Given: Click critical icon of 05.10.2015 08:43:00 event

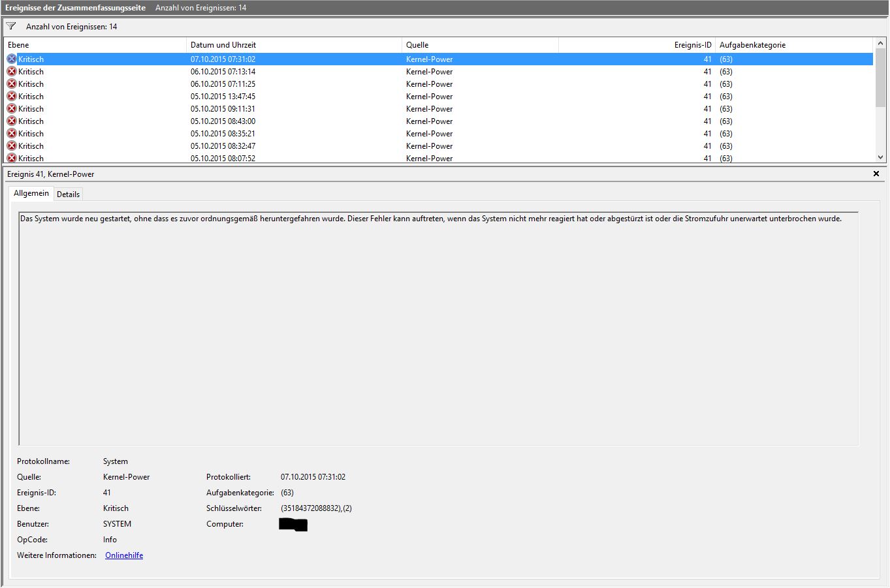Looking at the screenshot, I should click(12, 121).
